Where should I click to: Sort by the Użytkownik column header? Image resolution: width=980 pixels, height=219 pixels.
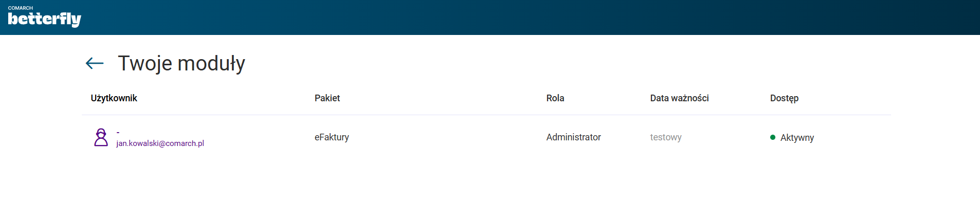pyautogui.click(x=114, y=98)
